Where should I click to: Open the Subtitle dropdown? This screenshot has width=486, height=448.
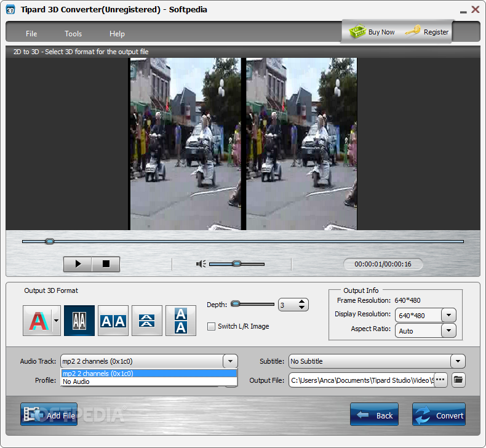pyautogui.click(x=458, y=361)
